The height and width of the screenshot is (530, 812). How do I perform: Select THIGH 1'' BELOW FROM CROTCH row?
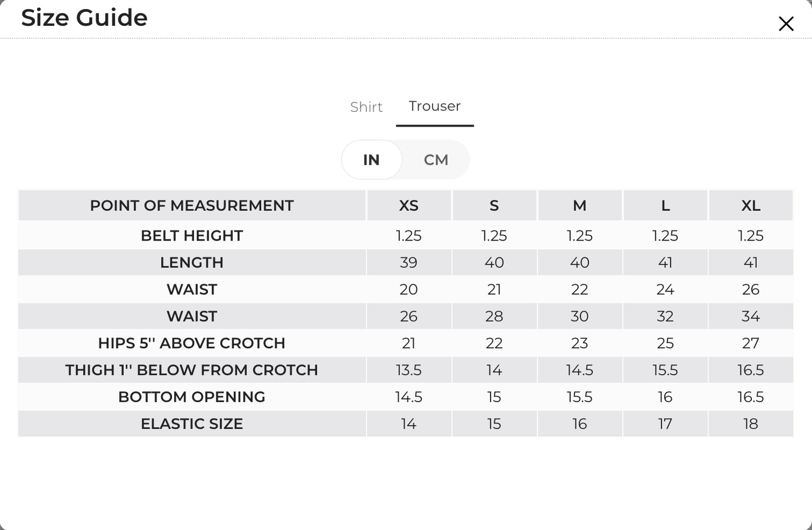tap(406, 370)
